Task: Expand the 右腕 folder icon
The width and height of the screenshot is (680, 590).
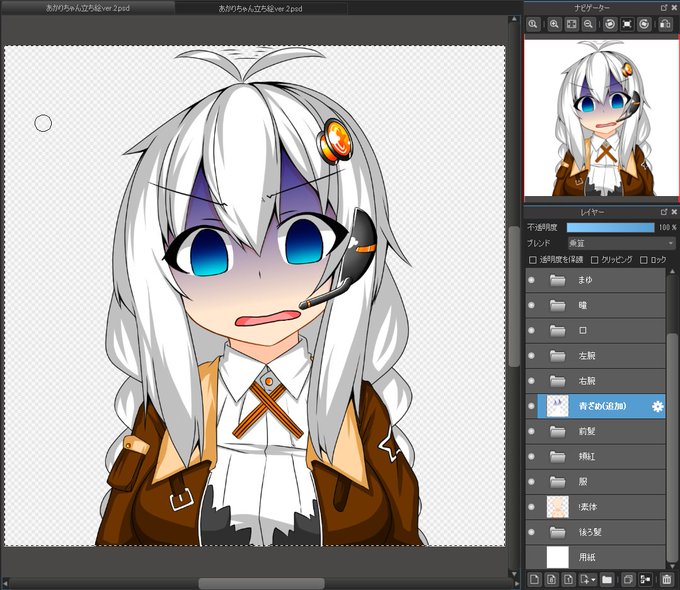Action: click(x=558, y=381)
